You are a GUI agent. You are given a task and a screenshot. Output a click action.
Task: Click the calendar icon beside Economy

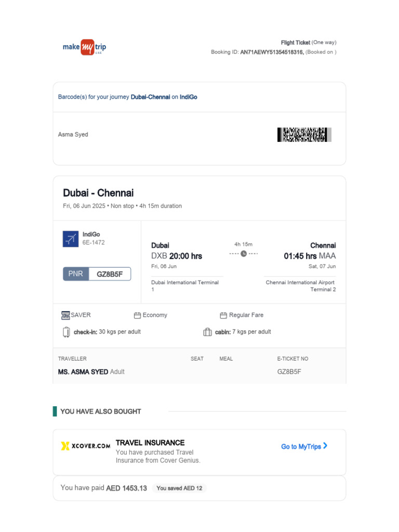137,315
